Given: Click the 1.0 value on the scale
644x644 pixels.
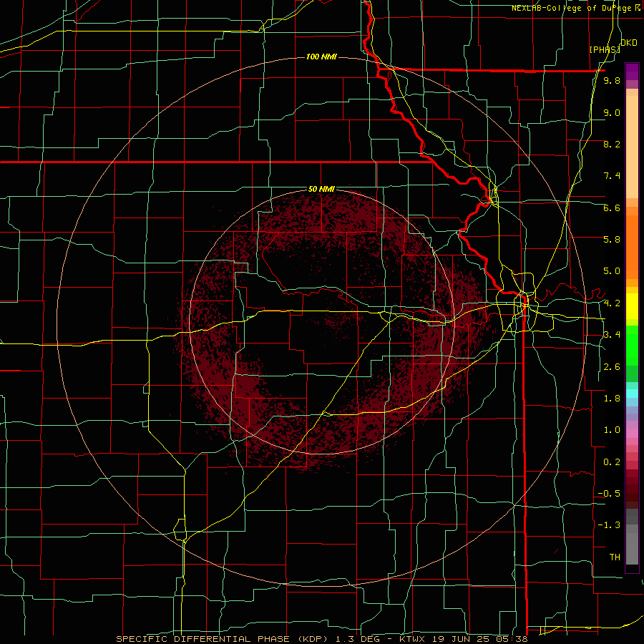Looking at the screenshot, I should (612, 430).
